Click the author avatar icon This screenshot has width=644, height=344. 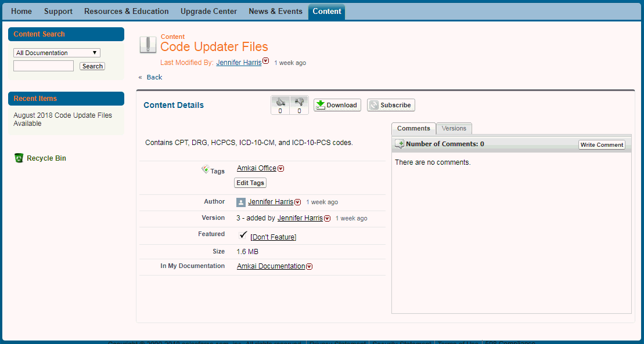[241, 202]
